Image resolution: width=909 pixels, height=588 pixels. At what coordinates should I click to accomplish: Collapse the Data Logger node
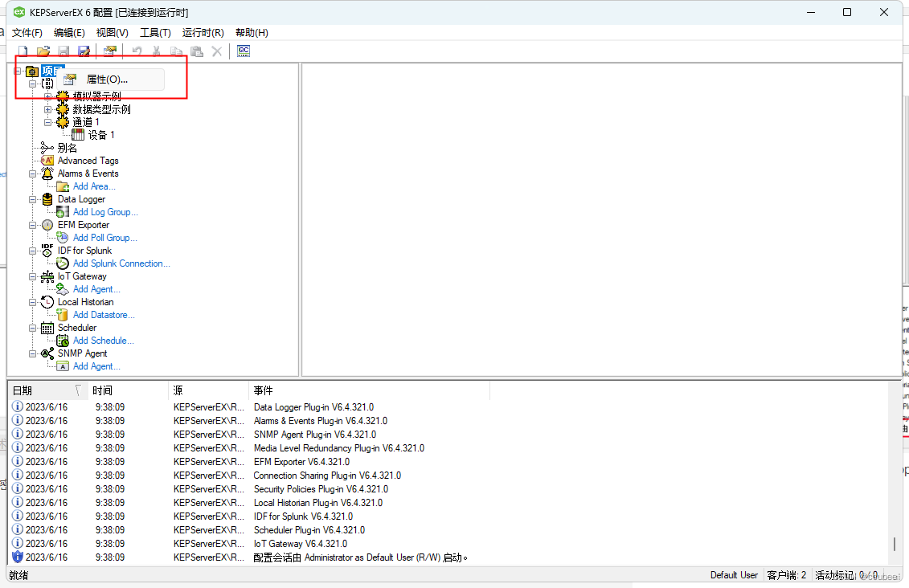(32, 199)
